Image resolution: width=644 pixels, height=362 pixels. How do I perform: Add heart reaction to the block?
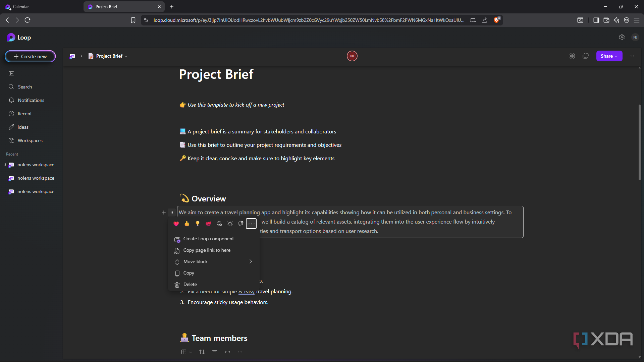[176, 224]
